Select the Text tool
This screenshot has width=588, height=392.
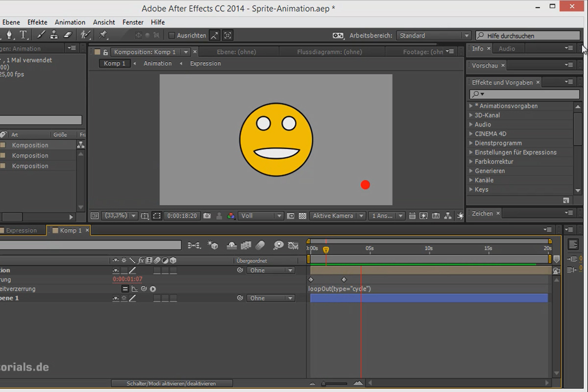click(x=23, y=35)
